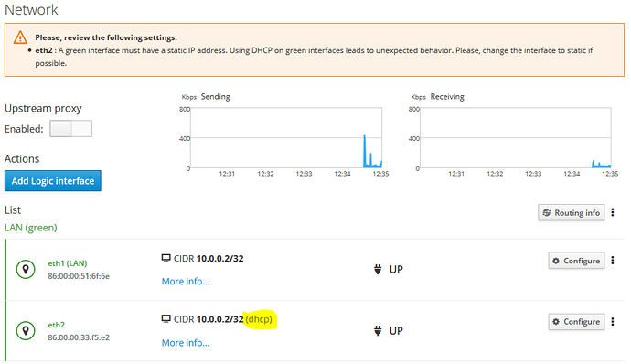Click the Network page heading

click(31, 10)
